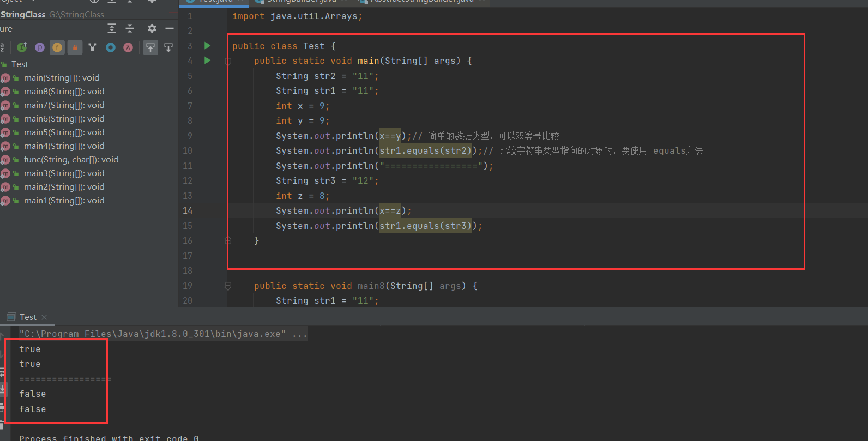This screenshot has width=868, height=441.
Task: Click line number 17 in the gutter
Action: coord(188,256)
